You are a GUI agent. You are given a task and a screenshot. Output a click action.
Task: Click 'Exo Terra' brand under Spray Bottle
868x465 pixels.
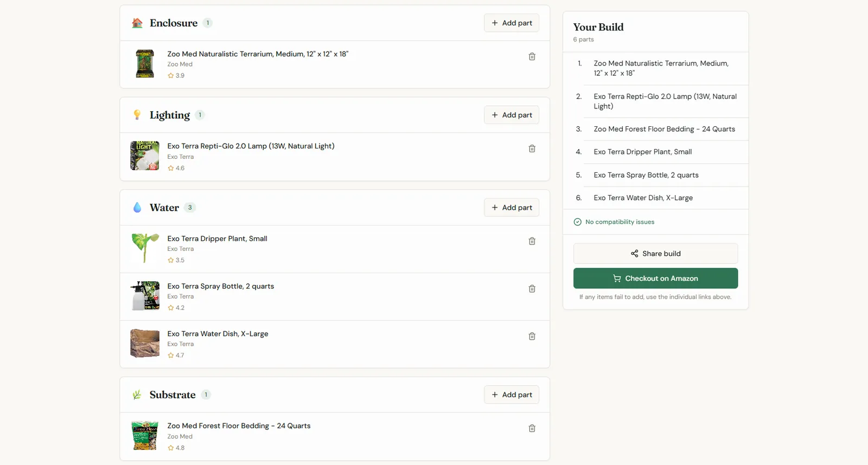180,296
